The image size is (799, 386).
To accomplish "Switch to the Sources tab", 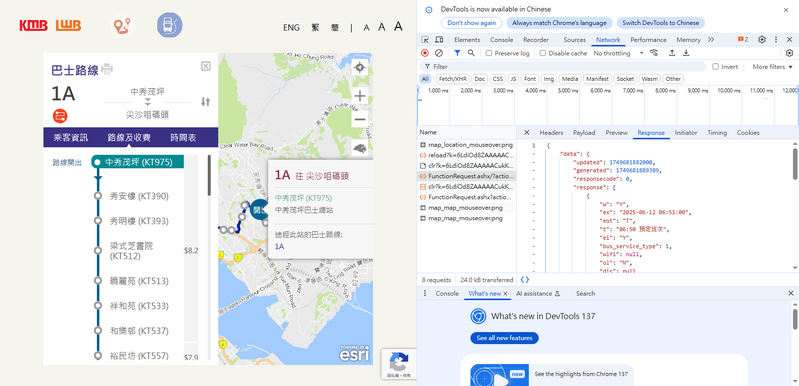I will (x=574, y=40).
